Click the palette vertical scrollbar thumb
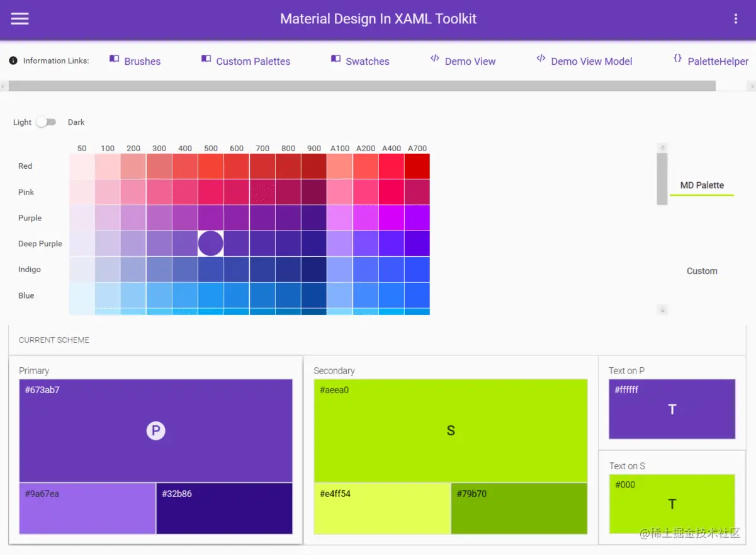This screenshot has width=756, height=555. point(662,179)
